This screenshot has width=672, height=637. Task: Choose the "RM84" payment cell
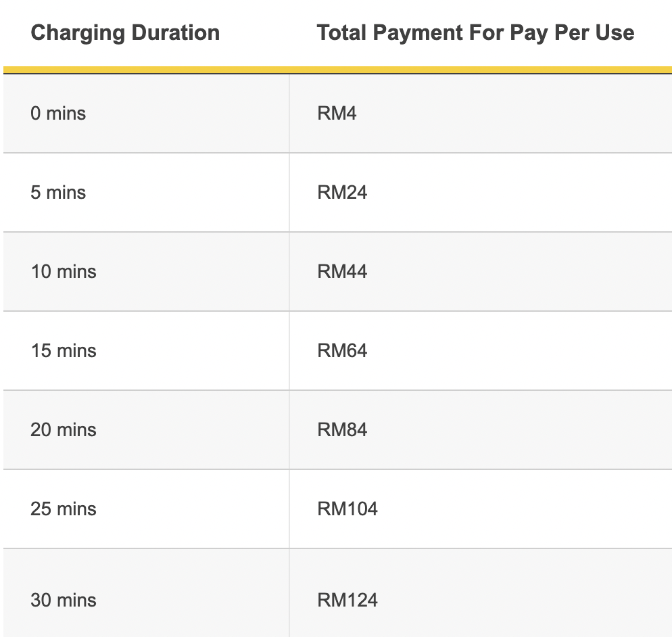point(342,430)
